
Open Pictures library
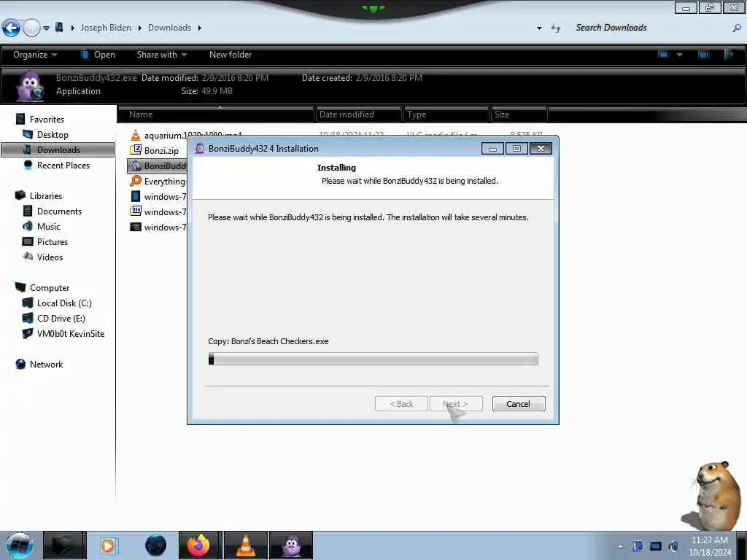(53, 241)
